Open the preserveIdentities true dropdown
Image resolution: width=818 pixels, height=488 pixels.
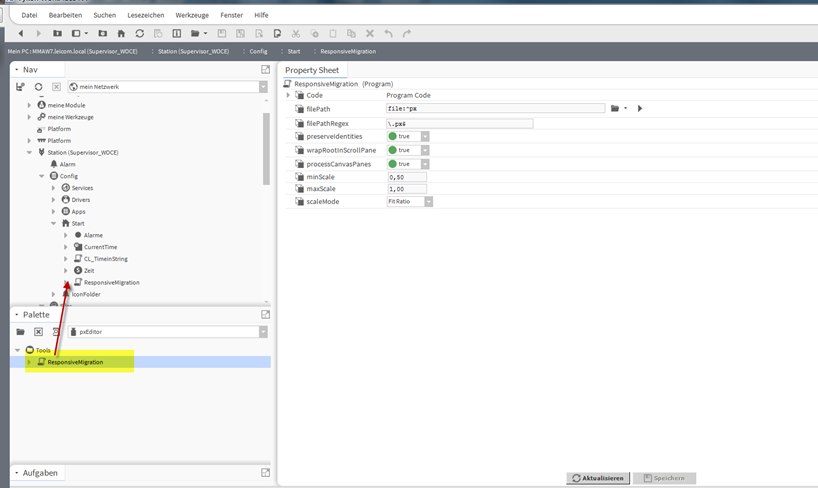pos(425,136)
